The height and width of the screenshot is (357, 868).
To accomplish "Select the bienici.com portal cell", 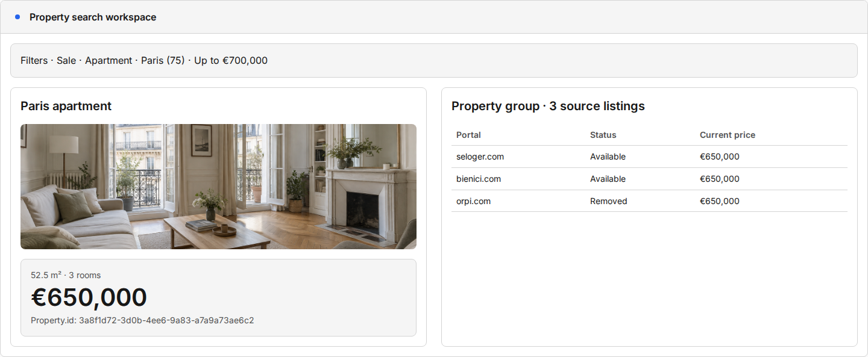I will click(479, 179).
